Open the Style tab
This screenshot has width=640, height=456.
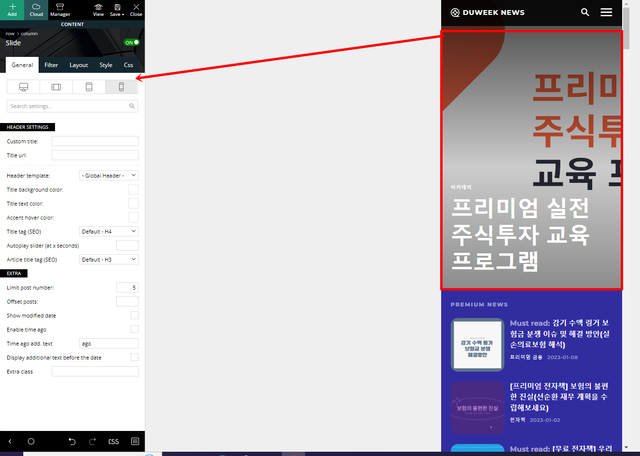[x=106, y=65]
